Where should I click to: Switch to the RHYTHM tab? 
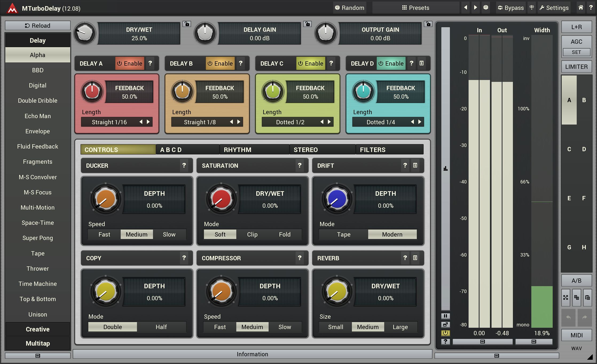pos(254,150)
